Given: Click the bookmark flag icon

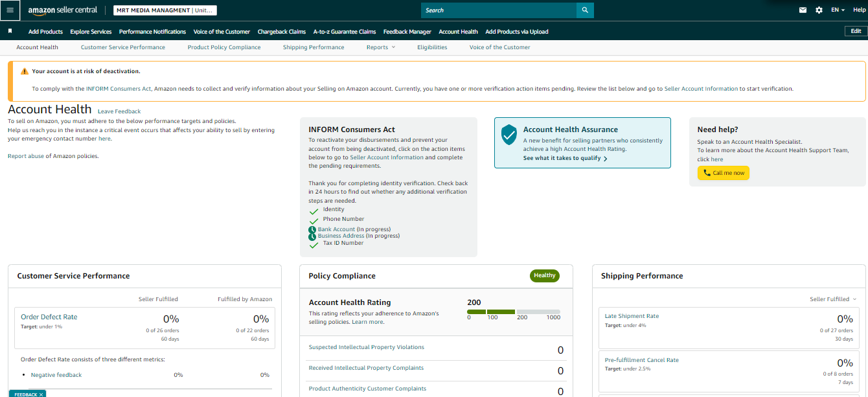Looking at the screenshot, I should point(10,31).
